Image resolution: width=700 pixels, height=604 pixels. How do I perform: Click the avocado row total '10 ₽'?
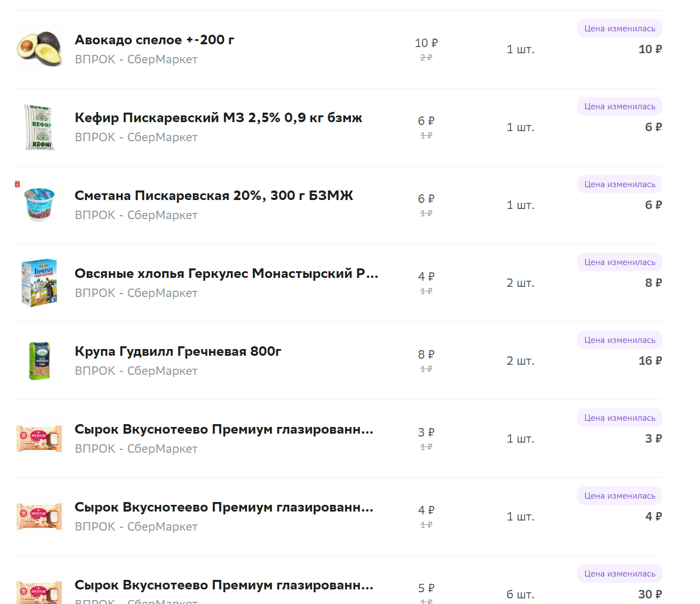click(650, 49)
